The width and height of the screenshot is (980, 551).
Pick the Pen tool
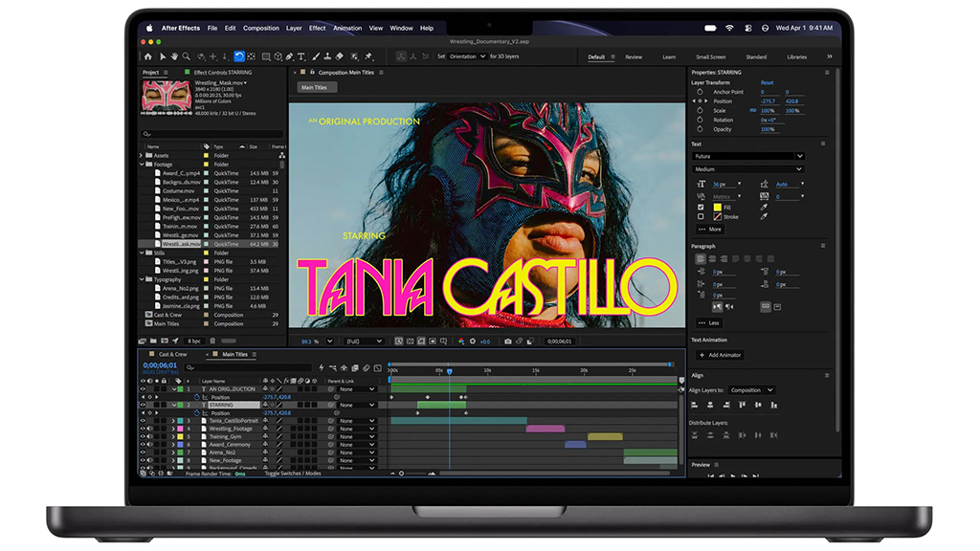click(290, 56)
